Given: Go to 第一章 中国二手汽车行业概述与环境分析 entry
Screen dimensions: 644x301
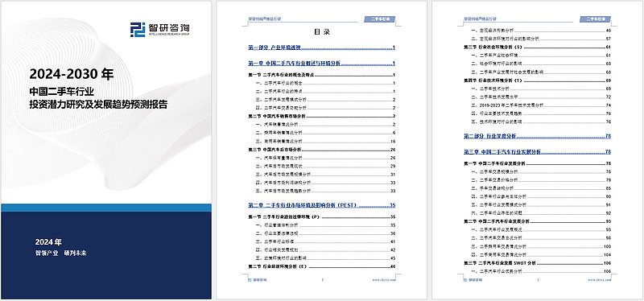Looking at the screenshot, I should point(321,64).
